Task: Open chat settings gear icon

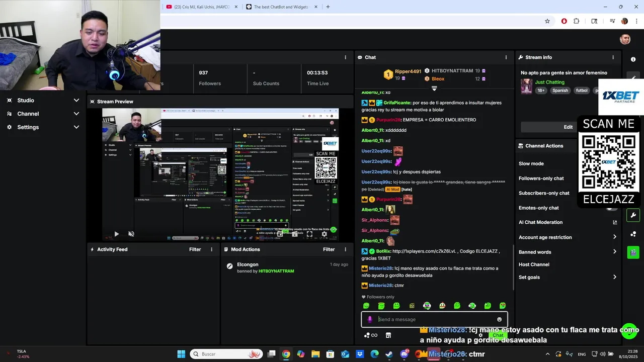Action: pos(480,335)
